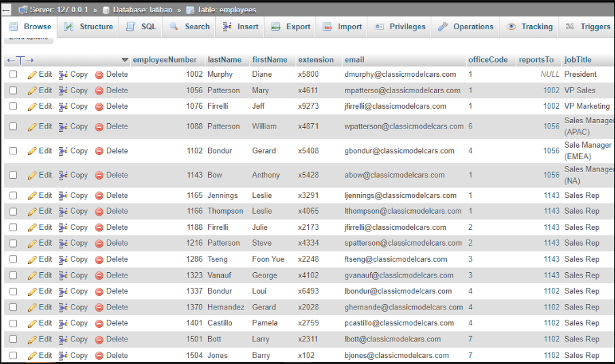Check the checkbox for employee 1102 Bondur
The height and width of the screenshot is (364, 615).
[x=14, y=151]
